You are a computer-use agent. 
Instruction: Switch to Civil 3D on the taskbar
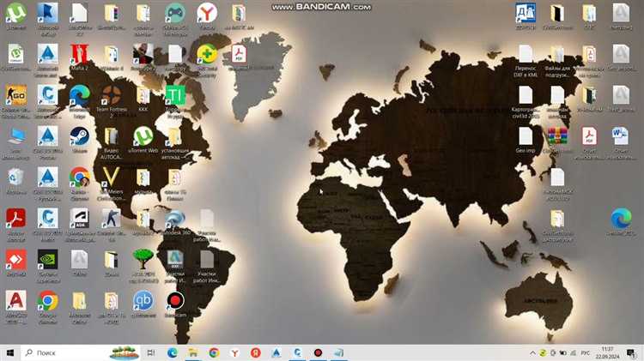pos(297,352)
